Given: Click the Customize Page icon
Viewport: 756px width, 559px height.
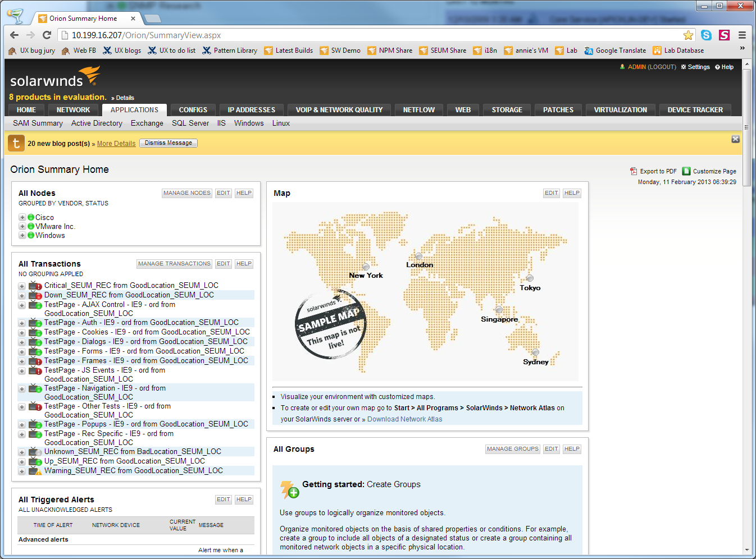Looking at the screenshot, I should pyautogui.click(x=686, y=171).
